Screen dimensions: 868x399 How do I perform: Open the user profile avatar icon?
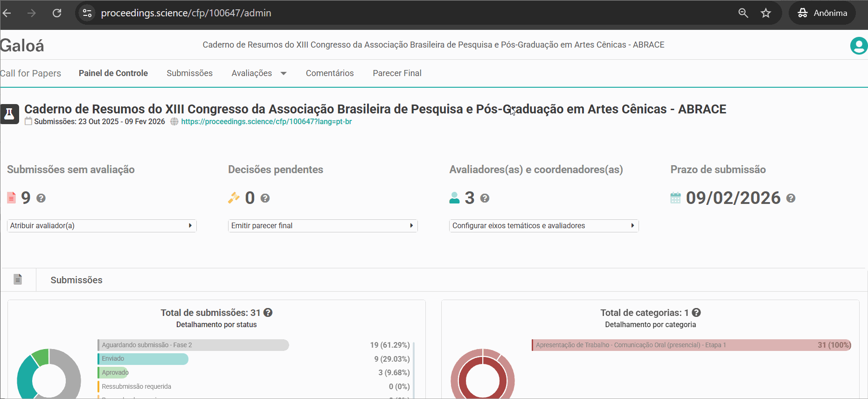[858, 46]
